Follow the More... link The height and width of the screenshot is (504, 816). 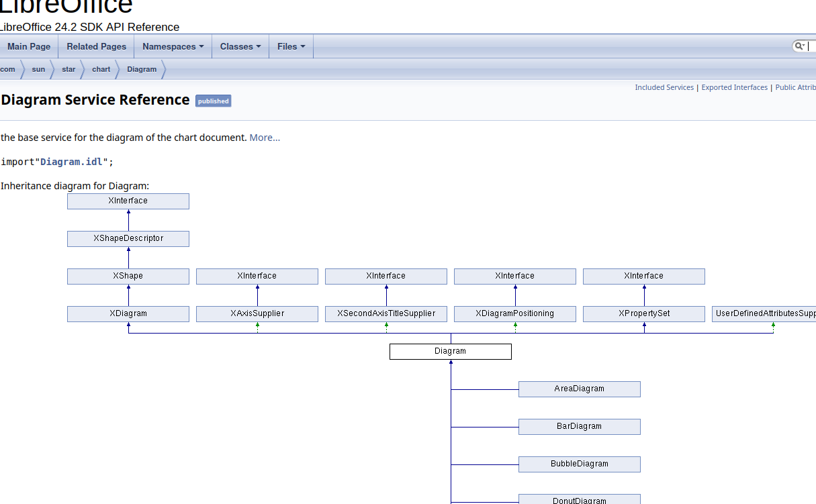pos(265,138)
